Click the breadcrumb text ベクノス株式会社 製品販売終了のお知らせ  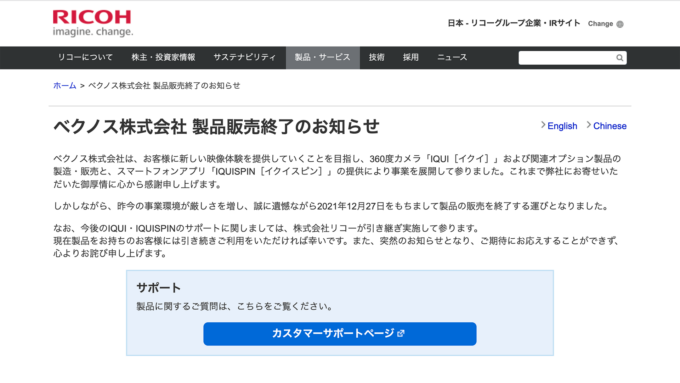point(164,85)
